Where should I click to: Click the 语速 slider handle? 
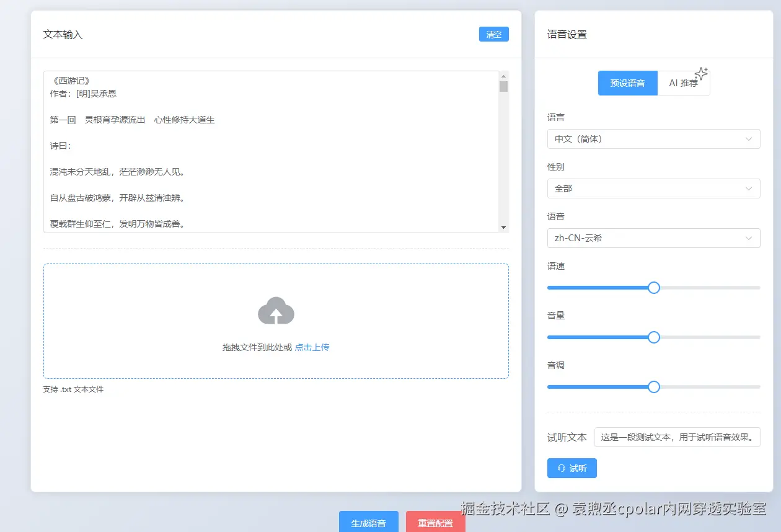coord(653,288)
